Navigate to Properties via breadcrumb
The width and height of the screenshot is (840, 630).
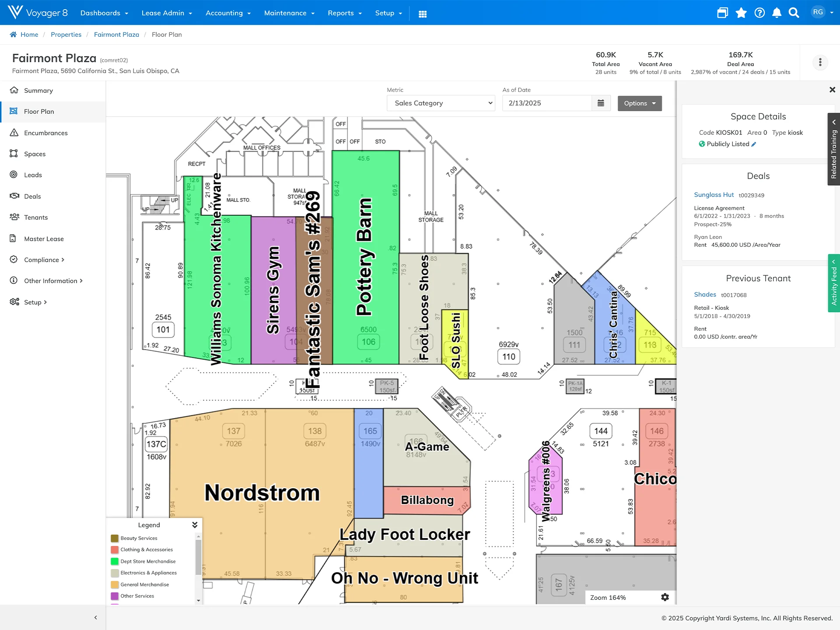pyautogui.click(x=66, y=34)
